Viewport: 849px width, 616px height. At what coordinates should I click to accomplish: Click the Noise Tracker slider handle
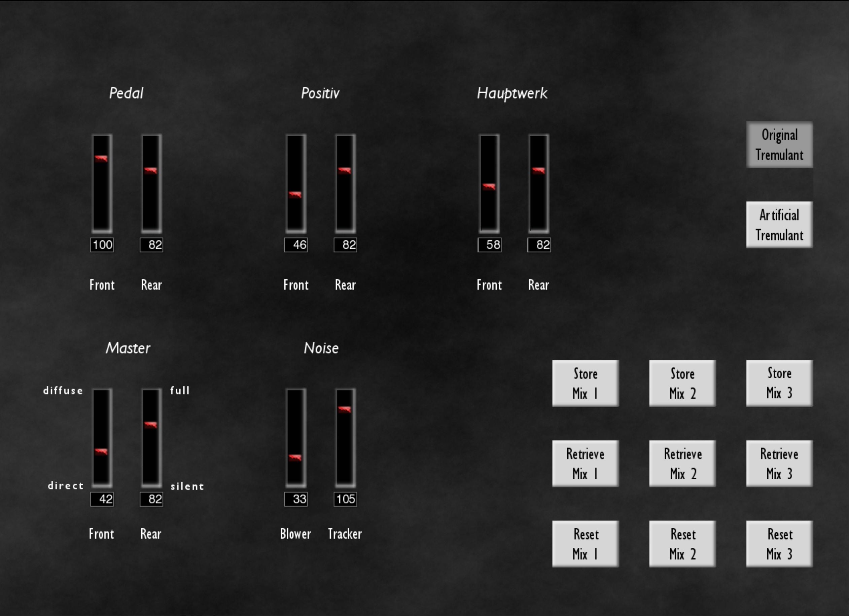(345, 409)
